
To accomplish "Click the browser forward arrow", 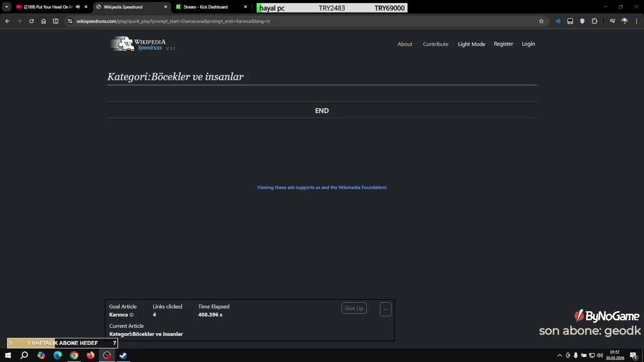I will pyautogui.click(x=19, y=21).
